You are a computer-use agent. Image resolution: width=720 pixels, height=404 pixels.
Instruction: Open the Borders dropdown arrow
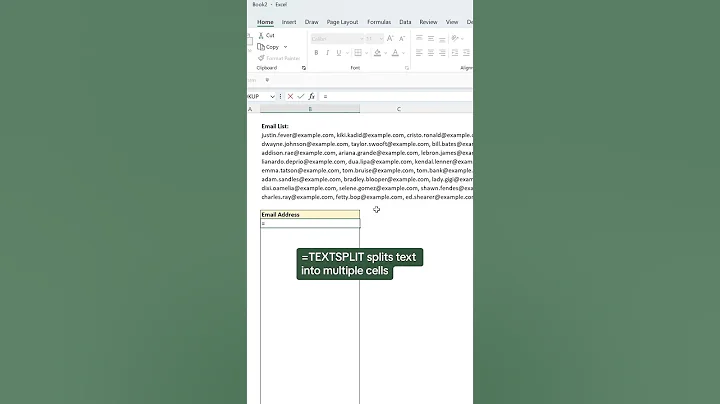(366, 53)
